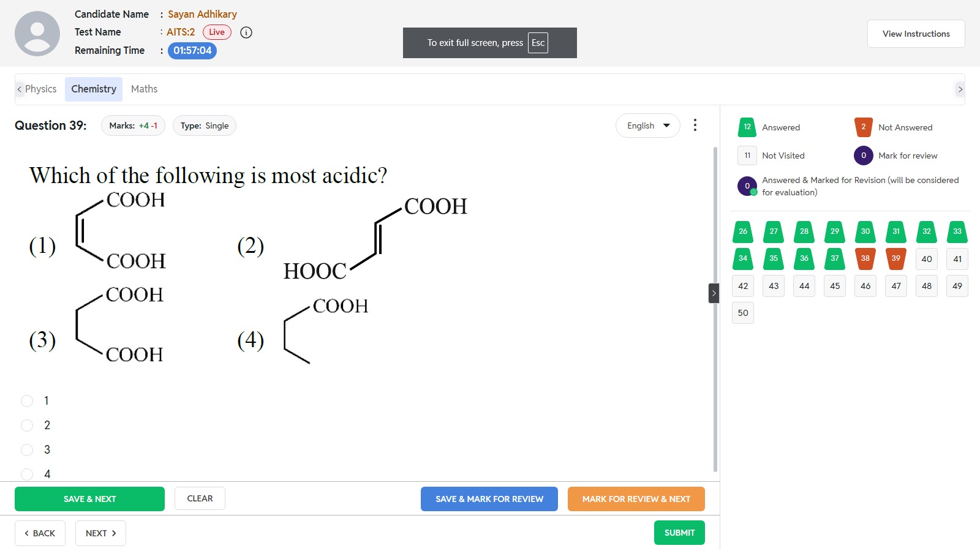Open View Instructions
Screen dimensions: 980x551
click(916, 34)
